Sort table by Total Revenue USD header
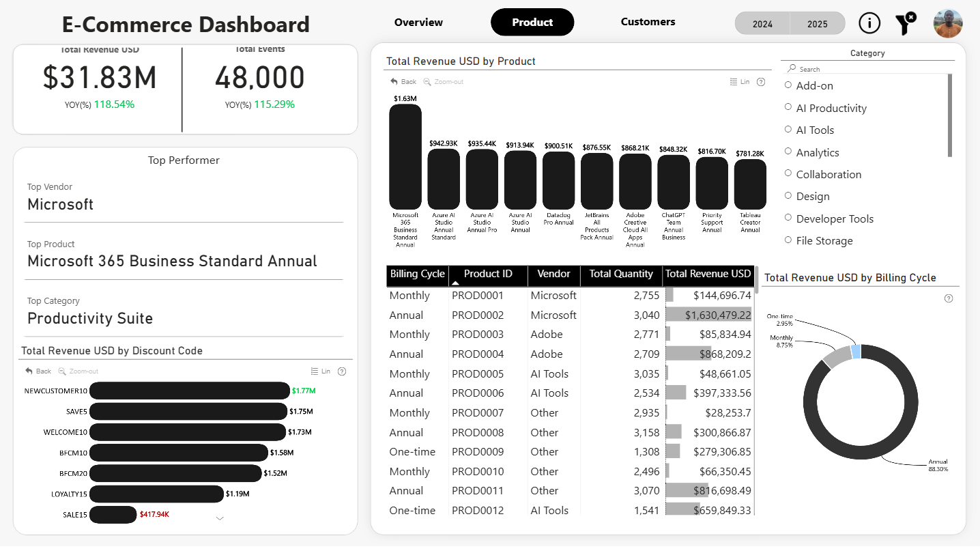980x551 pixels. pyautogui.click(x=708, y=274)
